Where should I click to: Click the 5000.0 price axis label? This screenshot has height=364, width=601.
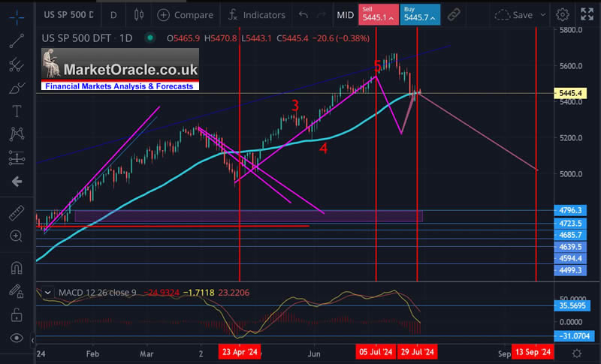point(571,174)
